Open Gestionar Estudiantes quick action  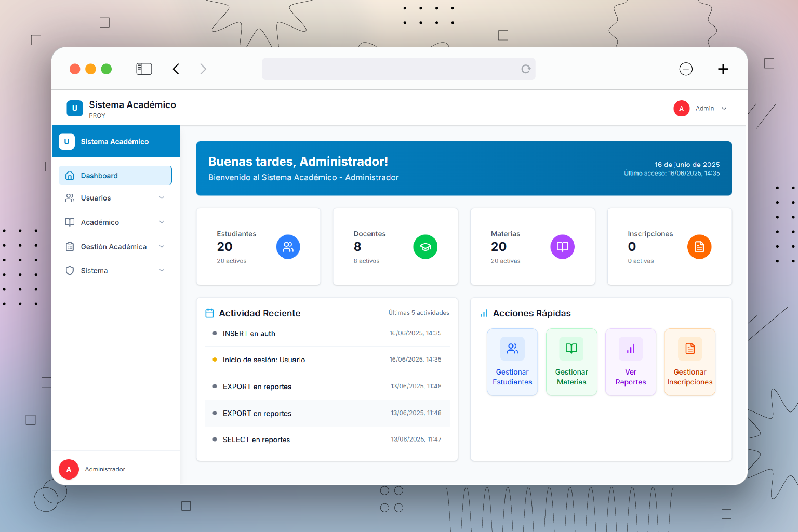pyautogui.click(x=512, y=362)
